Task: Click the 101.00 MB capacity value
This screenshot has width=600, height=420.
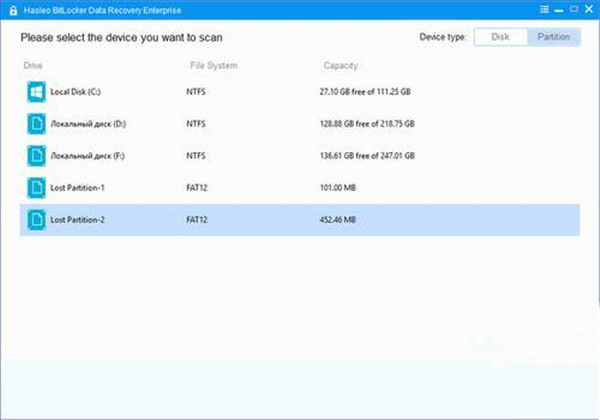Action: tap(338, 188)
